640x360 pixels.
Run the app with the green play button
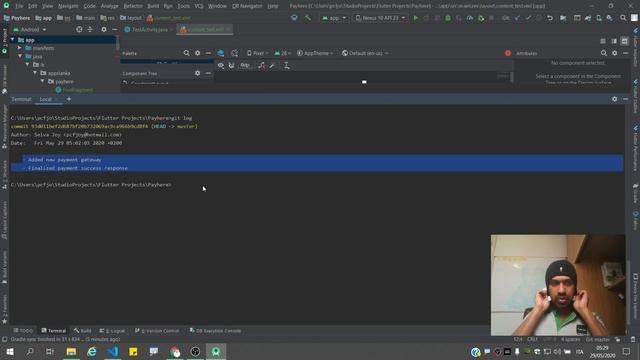click(416, 18)
